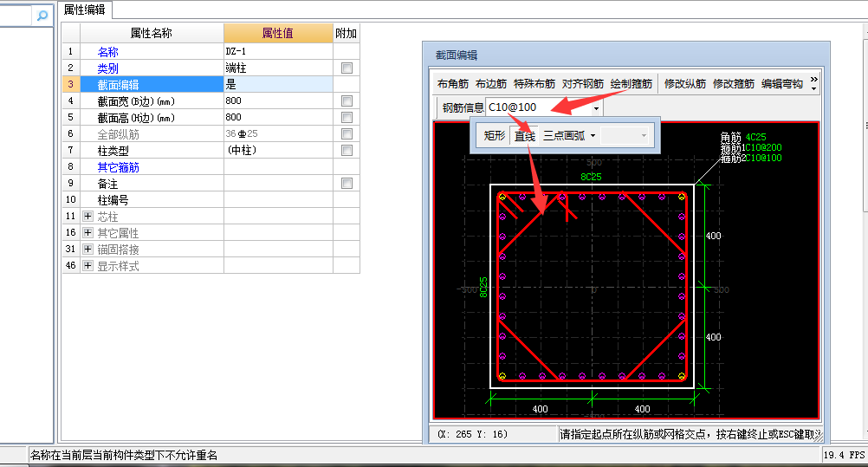The width and height of the screenshot is (868, 467).
Task: Click the yellow bottom-right corner rebar
Action: [682, 376]
